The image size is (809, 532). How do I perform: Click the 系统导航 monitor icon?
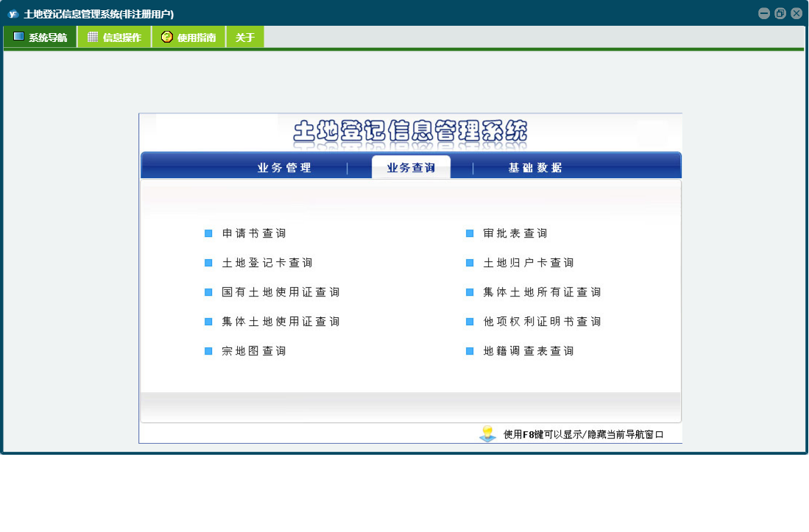pyautogui.click(x=18, y=37)
